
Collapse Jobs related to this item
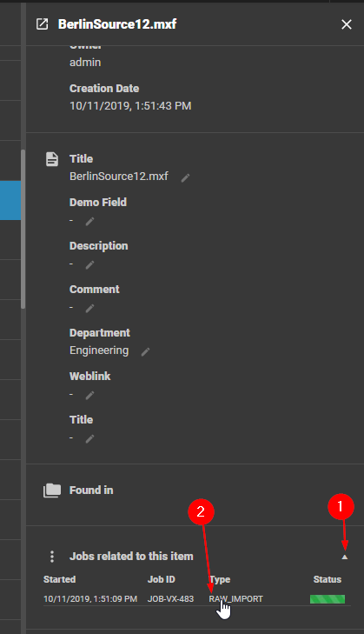pos(344,557)
